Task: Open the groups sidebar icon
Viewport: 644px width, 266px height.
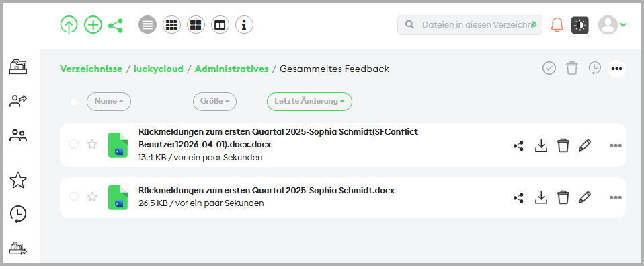Action: coord(18,135)
